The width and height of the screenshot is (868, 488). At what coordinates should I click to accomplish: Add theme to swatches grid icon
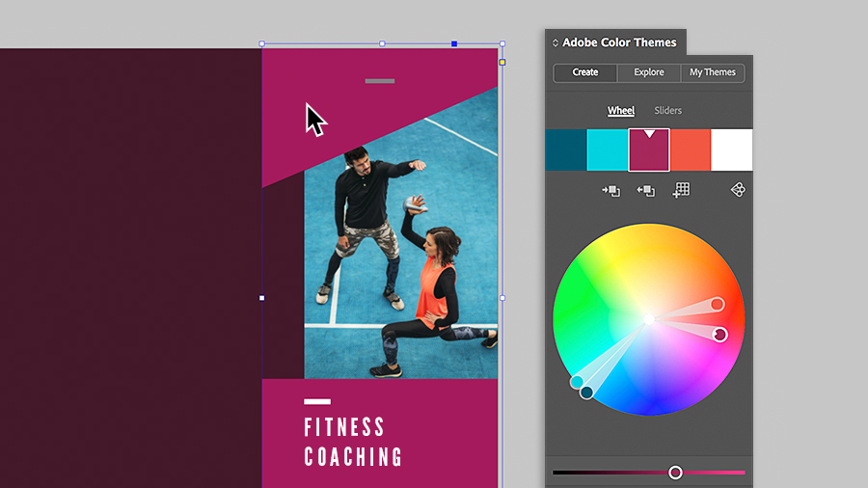pos(681,190)
